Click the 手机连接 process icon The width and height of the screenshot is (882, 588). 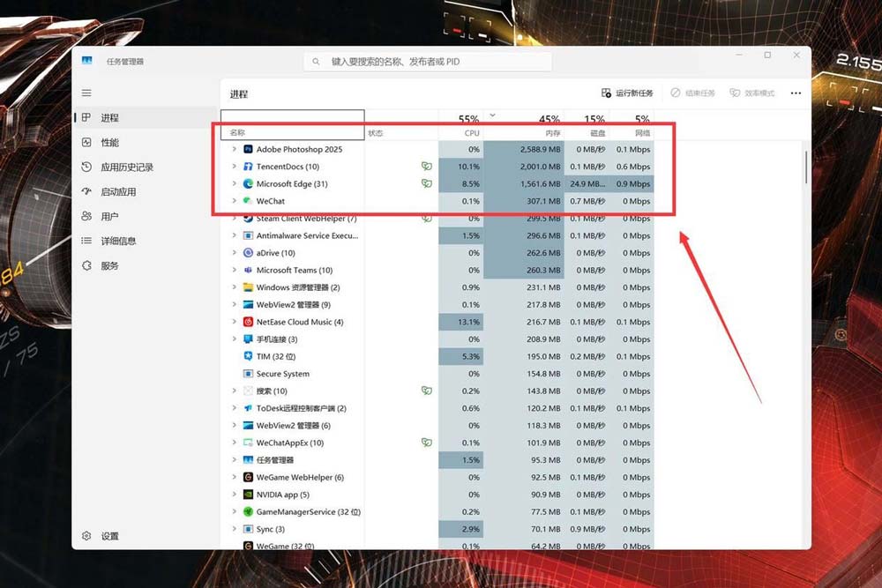coord(248,339)
